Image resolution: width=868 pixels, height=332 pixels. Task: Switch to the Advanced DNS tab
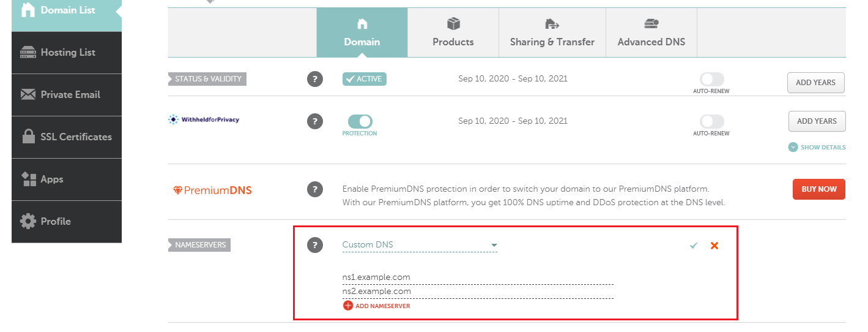point(651,32)
